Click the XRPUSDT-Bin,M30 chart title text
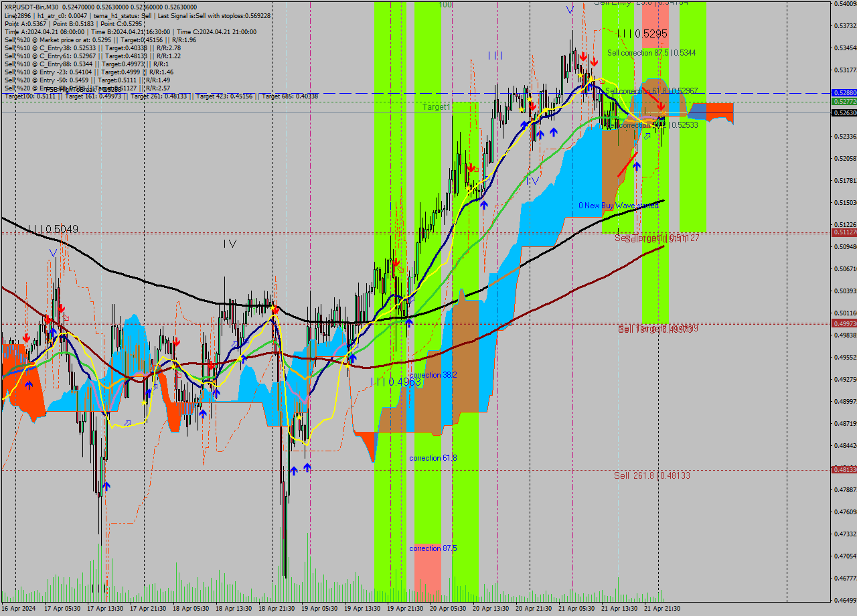Screen dimensions: 857x616 [31, 7]
